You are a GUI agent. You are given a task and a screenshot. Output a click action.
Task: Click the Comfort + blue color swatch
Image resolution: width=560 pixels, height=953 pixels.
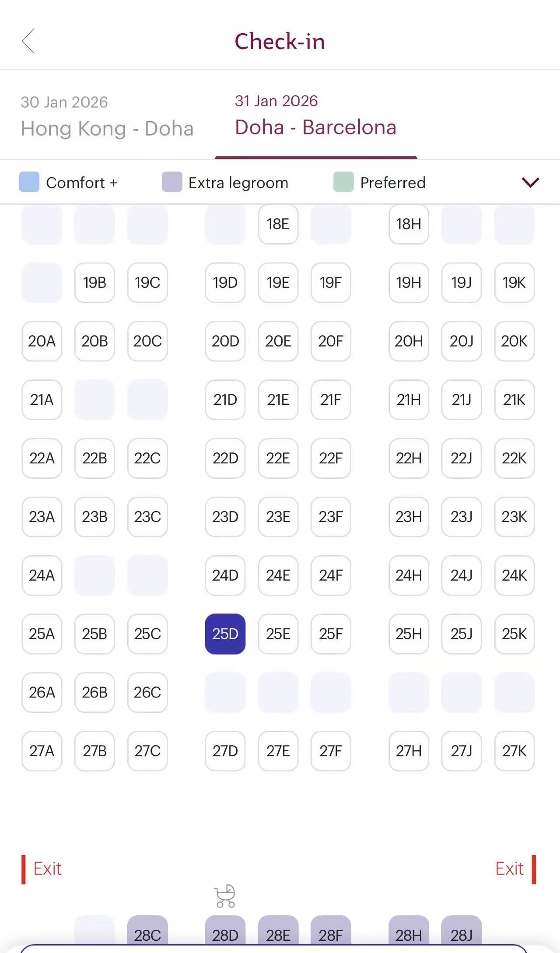(x=29, y=182)
